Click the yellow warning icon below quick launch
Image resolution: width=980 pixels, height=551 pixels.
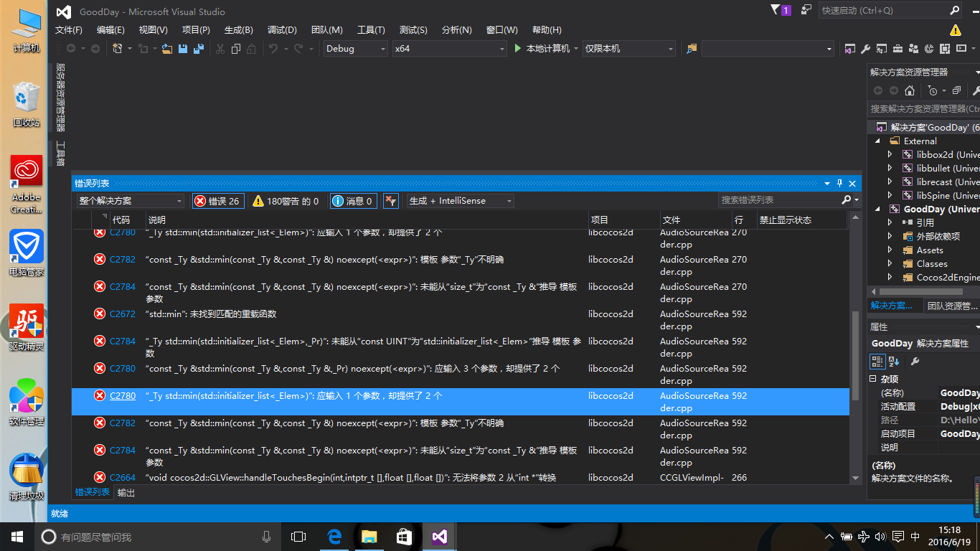click(956, 30)
